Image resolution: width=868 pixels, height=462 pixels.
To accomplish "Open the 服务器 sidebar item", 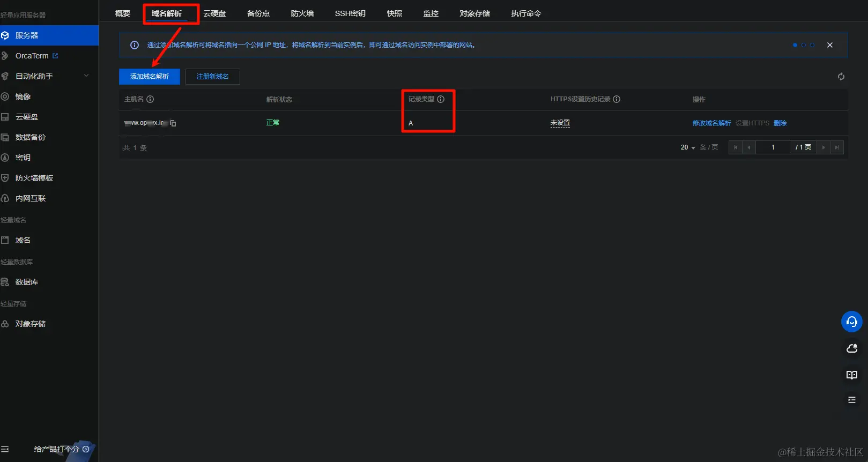I will (49, 35).
